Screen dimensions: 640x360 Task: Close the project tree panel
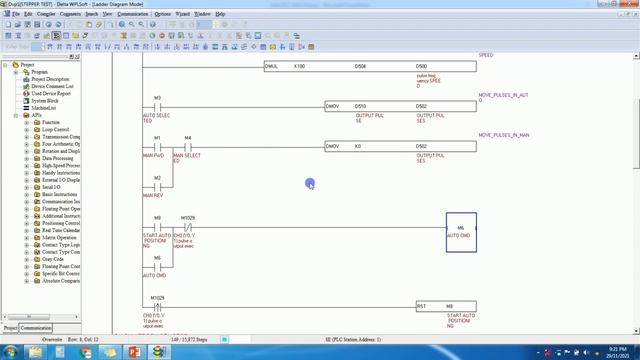(x=77, y=56)
